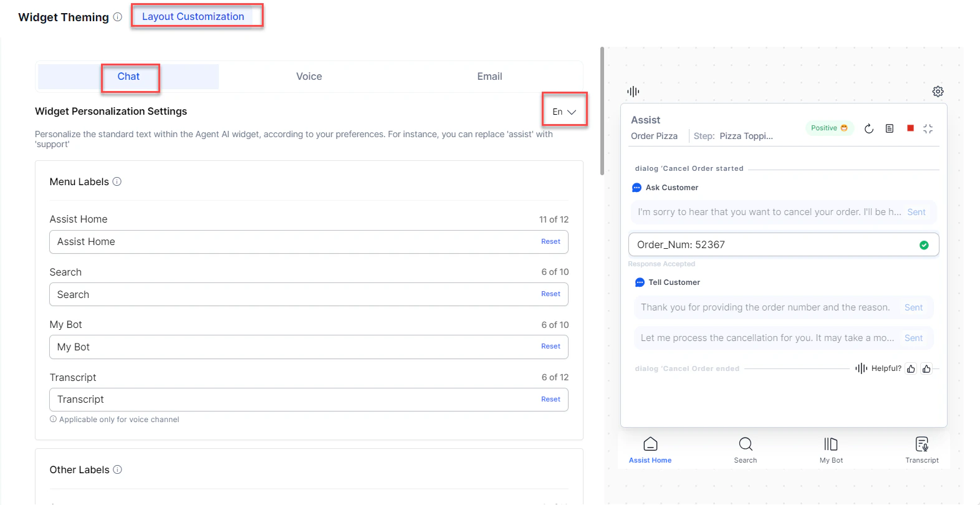
Task: Click the waveform icon above the widget
Action: 633,92
